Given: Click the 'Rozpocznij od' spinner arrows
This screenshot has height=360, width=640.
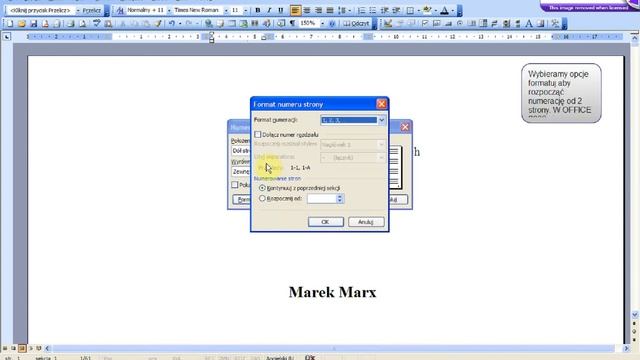Looking at the screenshot, I should (x=340, y=198).
